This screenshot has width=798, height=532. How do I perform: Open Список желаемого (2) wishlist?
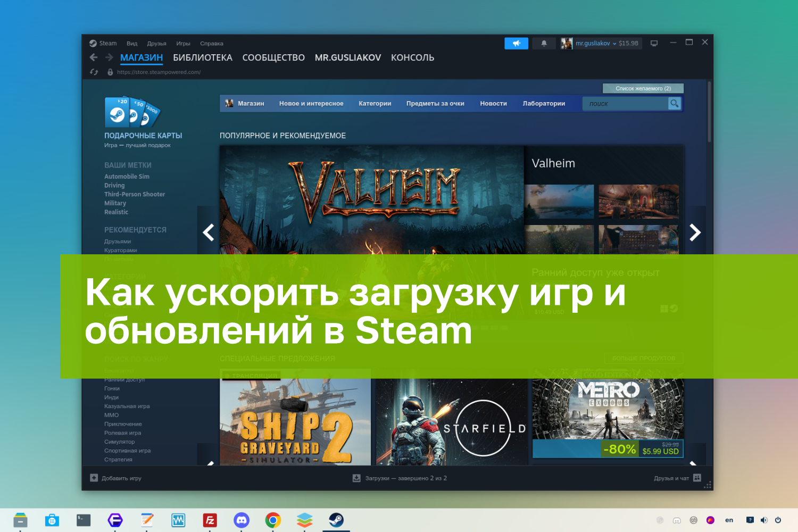pos(643,88)
